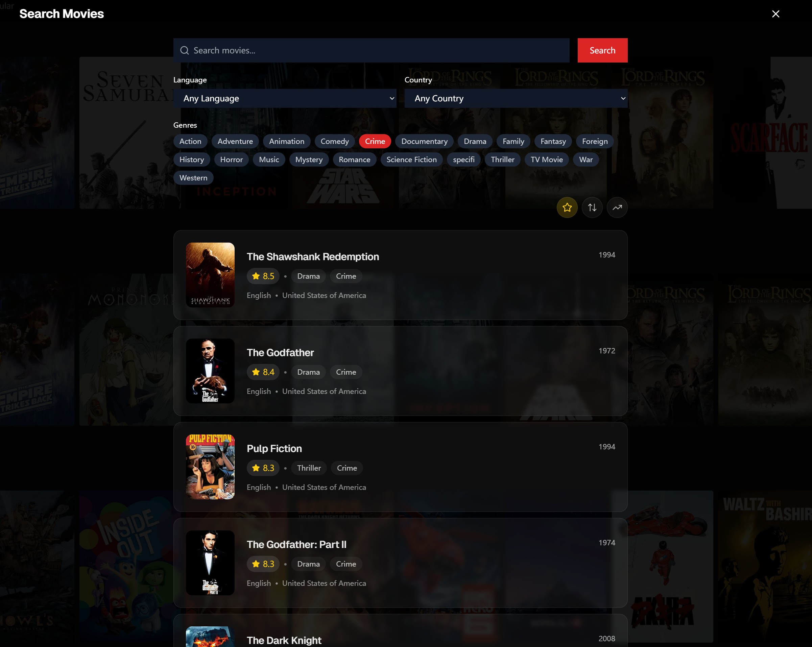Viewport: 812px width, 647px height.
Task: Click the Princess Mononoke background poster
Action: [126, 350]
